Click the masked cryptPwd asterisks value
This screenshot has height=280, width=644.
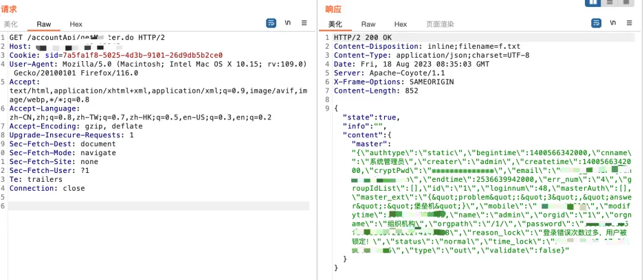463,171
